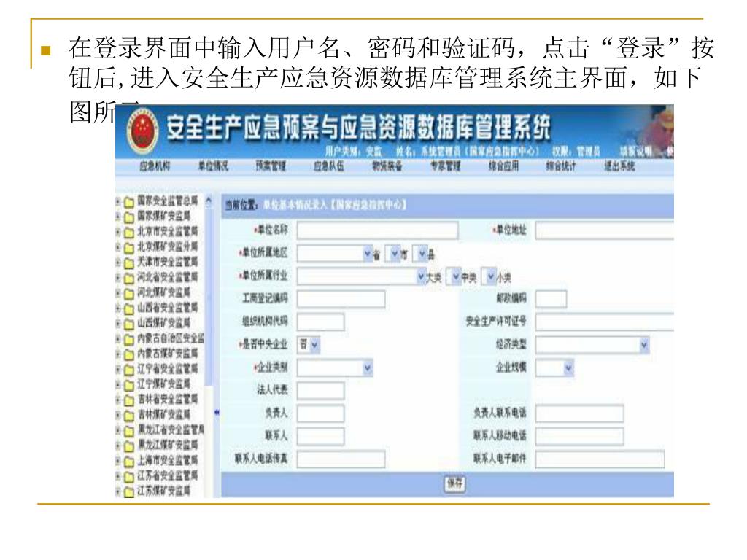Click the folder icon of 上海市安全监管局

pos(128,462)
